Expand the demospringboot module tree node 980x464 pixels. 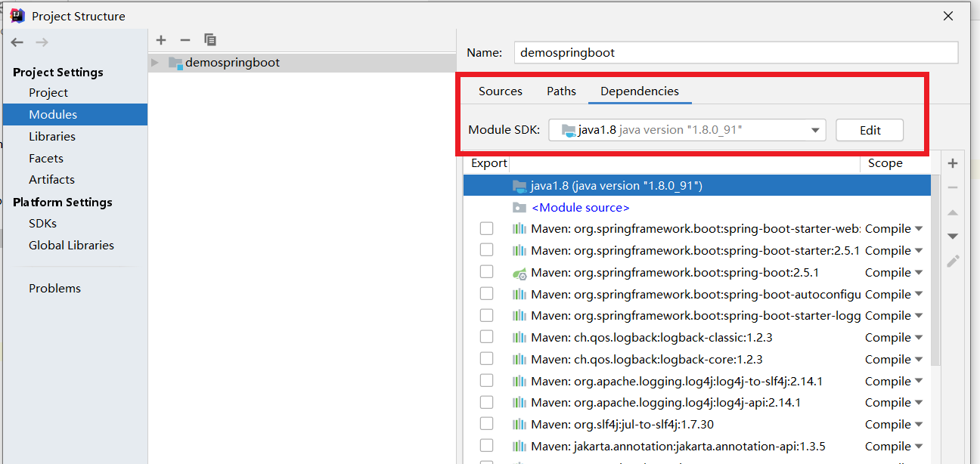click(155, 63)
